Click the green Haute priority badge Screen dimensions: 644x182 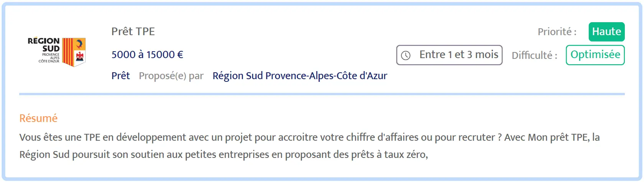coord(606,32)
